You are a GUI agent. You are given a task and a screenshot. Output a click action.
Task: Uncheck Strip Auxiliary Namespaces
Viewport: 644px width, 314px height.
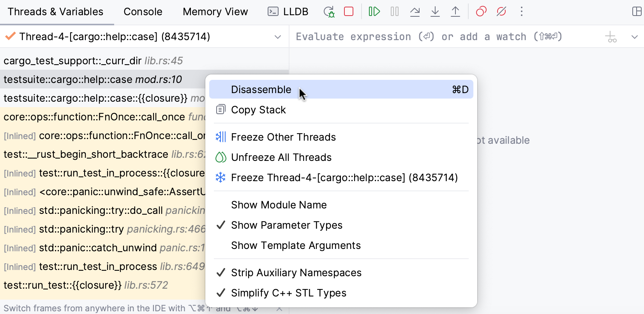[296, 273]
